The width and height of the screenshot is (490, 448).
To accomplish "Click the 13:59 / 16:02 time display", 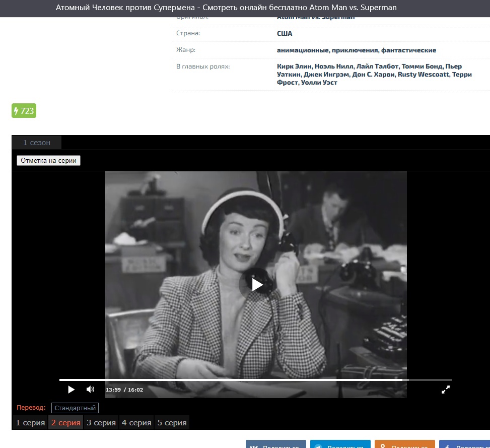I will pyautogui.click(x=124, y=390).
